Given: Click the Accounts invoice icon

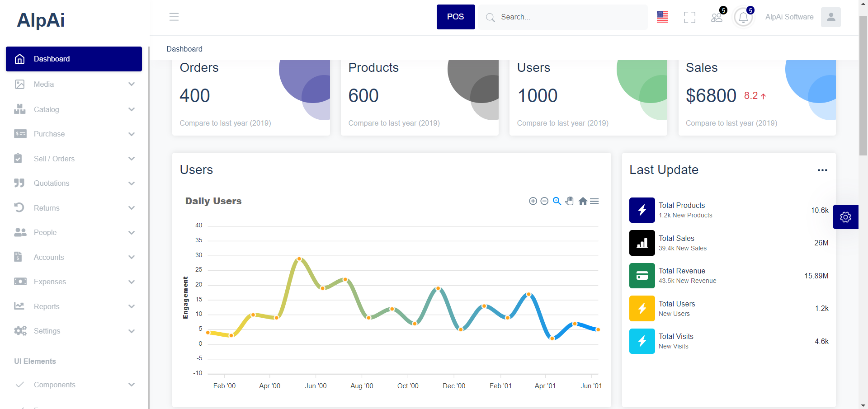Looking at the screenshot, I should (18, 257).
